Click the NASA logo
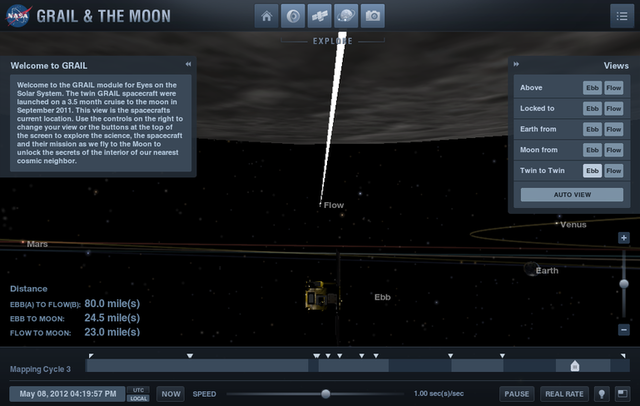This screenshot has height=406, width=640. [18, 16]
